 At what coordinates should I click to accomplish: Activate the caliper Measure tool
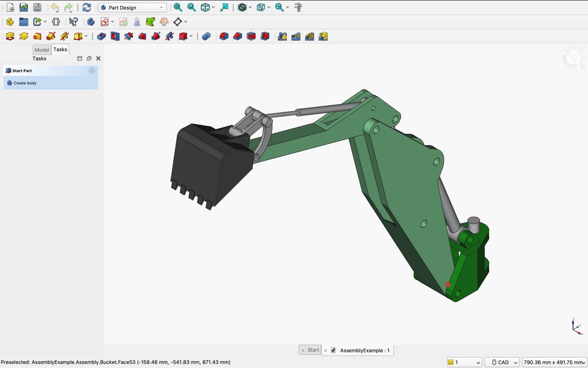(x=298, y=7)
